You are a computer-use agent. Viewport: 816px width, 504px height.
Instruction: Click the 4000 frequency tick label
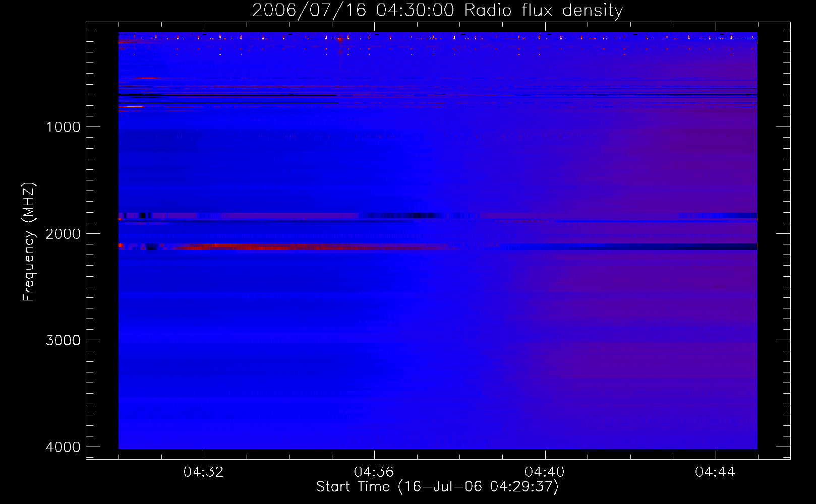click(x=63, y=447)
